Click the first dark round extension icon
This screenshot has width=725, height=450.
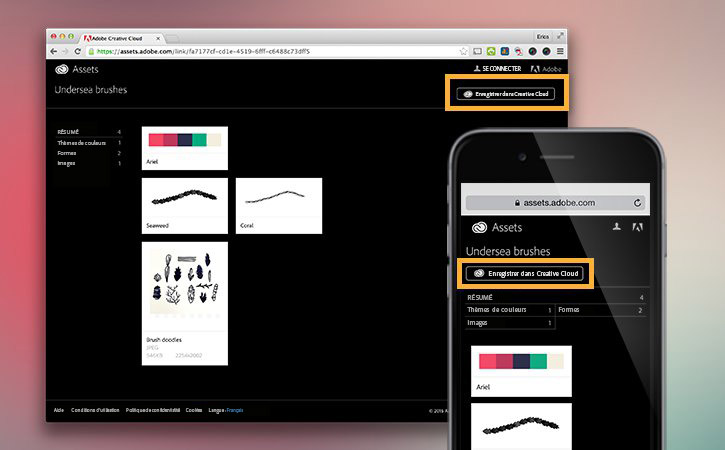tap(533, 51)
